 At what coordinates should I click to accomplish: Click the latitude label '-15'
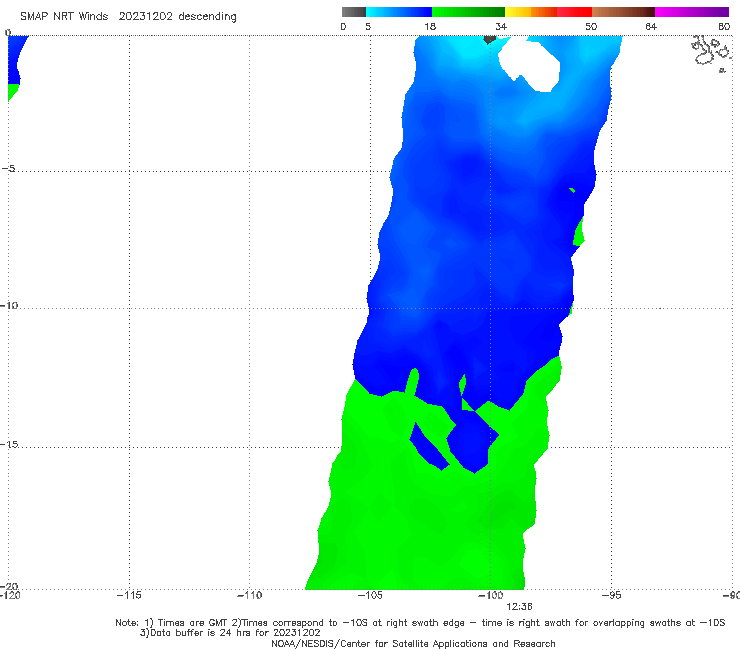click(9, 444)
